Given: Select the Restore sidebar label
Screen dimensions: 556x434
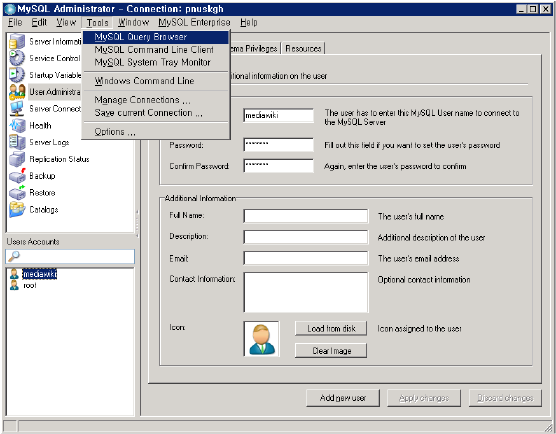Looking at the screenshot, I should (x=42, y=193).
